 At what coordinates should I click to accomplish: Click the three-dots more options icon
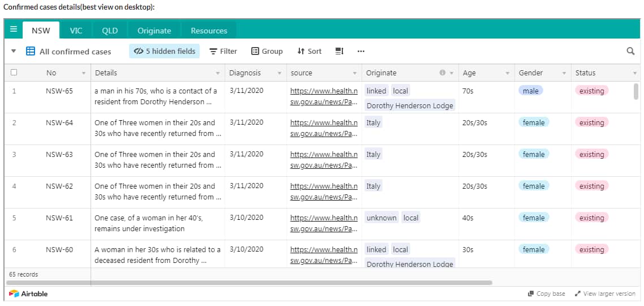point(361,51)
